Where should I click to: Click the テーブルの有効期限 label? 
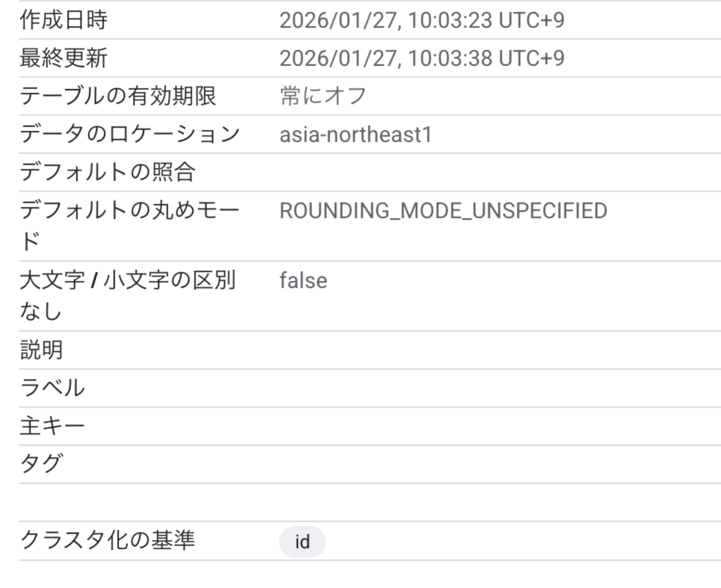(118, 96)
